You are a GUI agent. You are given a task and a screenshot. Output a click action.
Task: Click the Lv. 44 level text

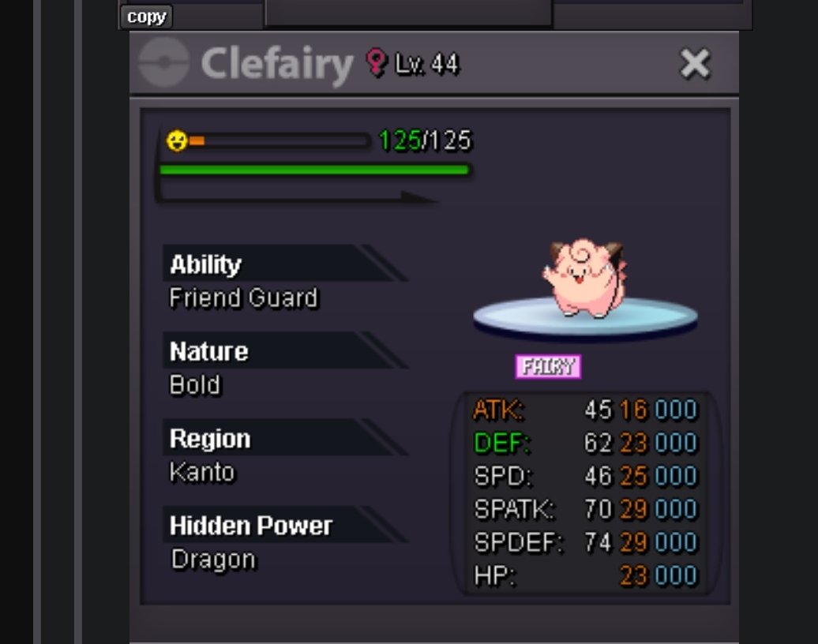pos(426,64)
